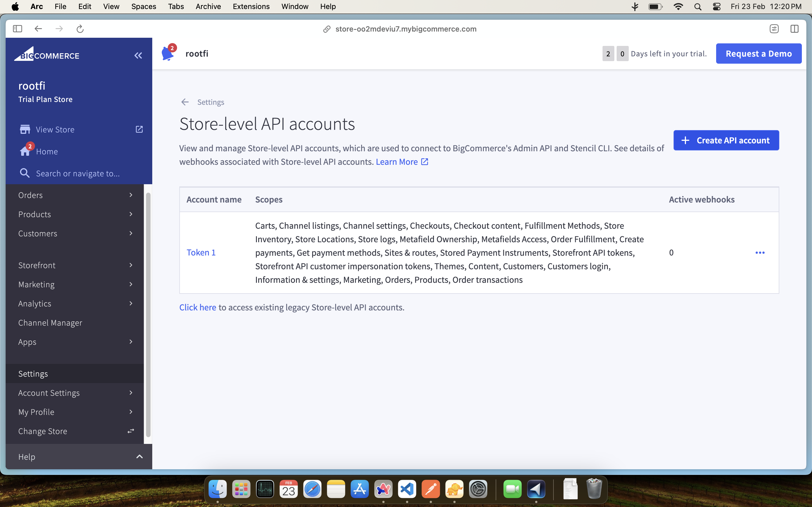Open the Extensions menu in menu bar
The image size is (812, 507).
pos(251,7)
